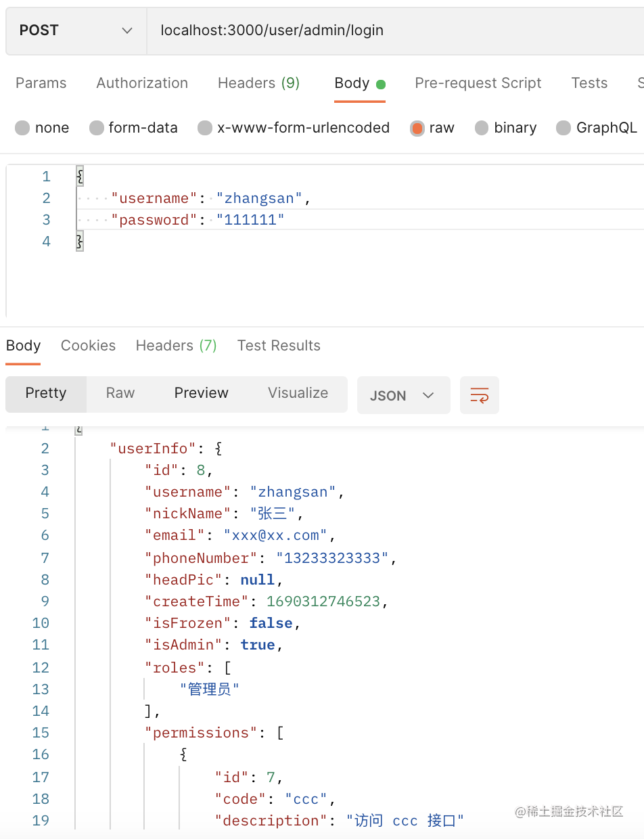Open the POST method dropdown
This screenshot has width=644, height=839.
tap(76, 30)
